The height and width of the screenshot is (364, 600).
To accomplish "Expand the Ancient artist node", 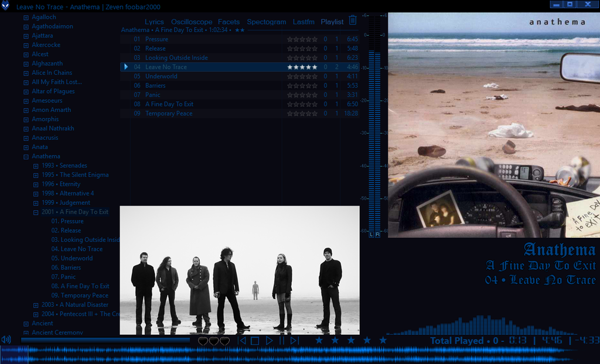I will pos(26,324).
